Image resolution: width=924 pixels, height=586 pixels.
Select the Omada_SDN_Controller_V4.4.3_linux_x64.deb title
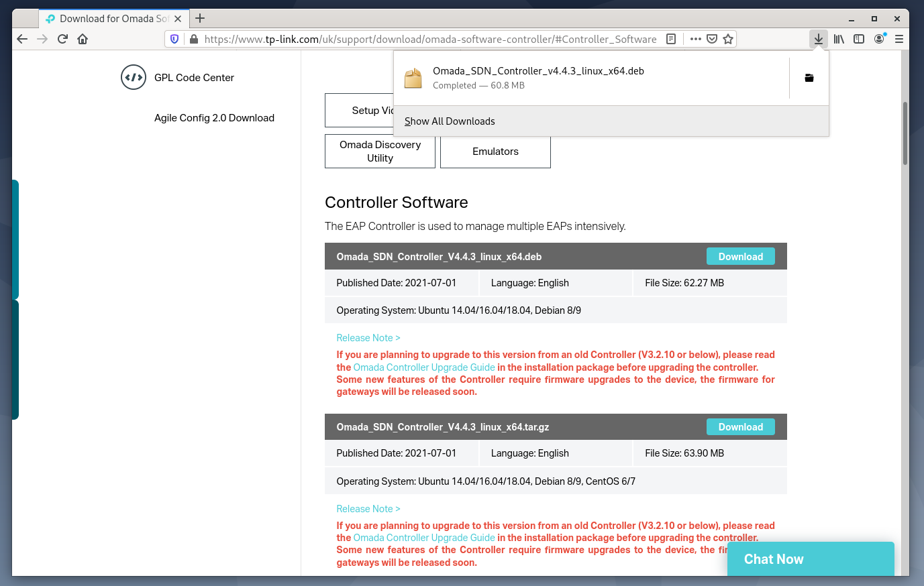[x=439, y=257]
